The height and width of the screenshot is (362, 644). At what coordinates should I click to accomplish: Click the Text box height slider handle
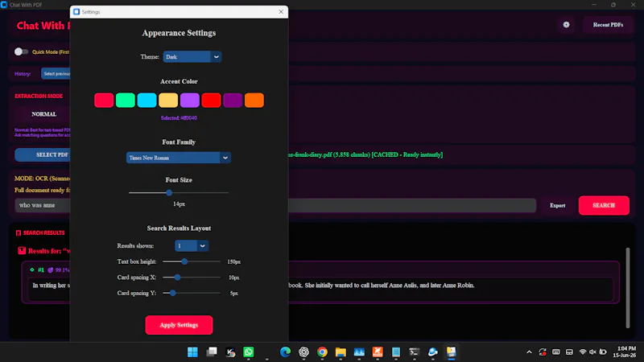[x=184, y=261]
